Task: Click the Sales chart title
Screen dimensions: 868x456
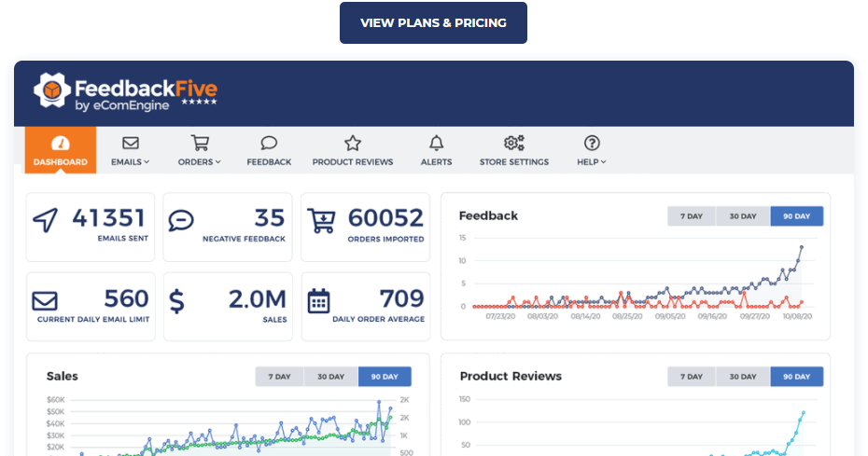Action: (62, 377)
